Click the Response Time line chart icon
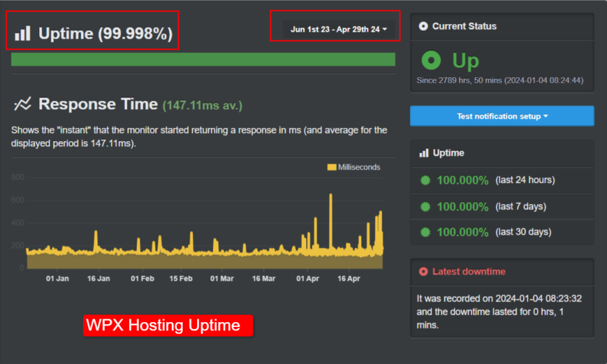The width and height of the screenshot is (607, 364). point(23,104)
